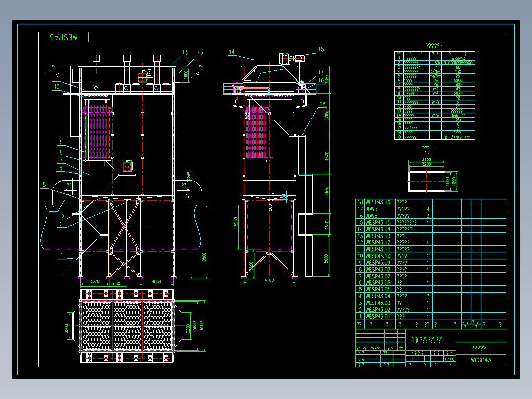This screenshot has height=399, width=532.
Task: Click 6000 value in specification table
Action: point(458,80)
